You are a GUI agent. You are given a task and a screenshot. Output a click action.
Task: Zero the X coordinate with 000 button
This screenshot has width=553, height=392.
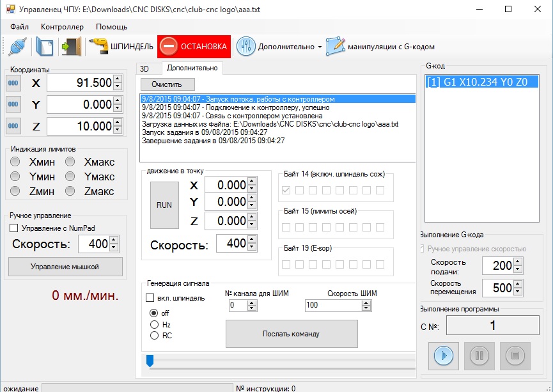pos(13,83)
